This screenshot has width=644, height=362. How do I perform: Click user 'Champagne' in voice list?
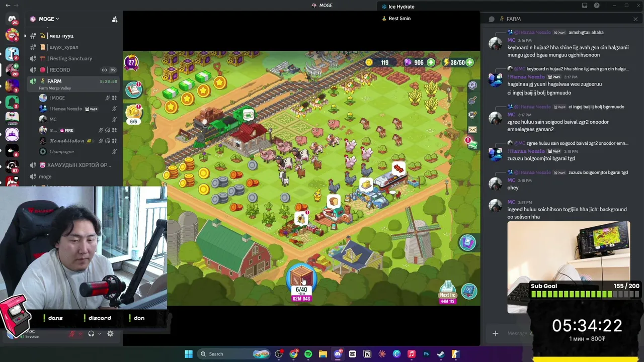pyautogui.click(x=61, y=151)
